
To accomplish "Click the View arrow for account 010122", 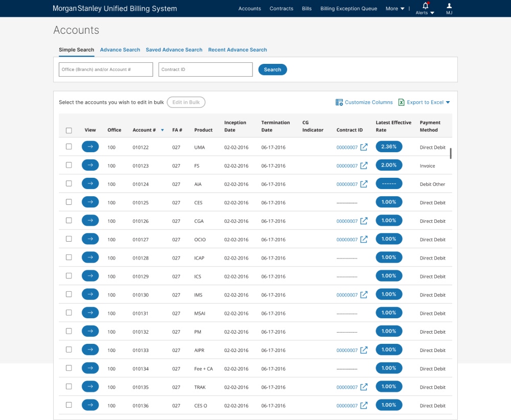I will [90, 146].
